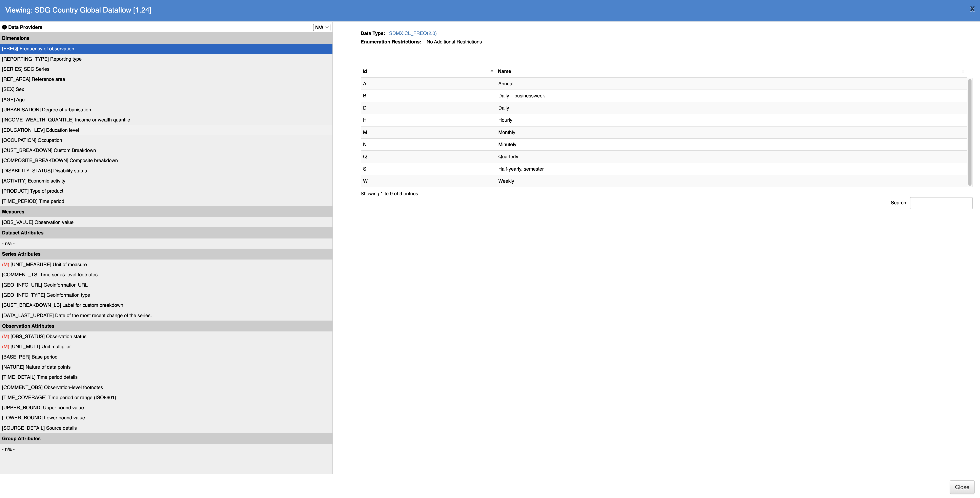The image size is (980, 498).
Task: Click the Daily row with Id D
Action: point(663,108)
